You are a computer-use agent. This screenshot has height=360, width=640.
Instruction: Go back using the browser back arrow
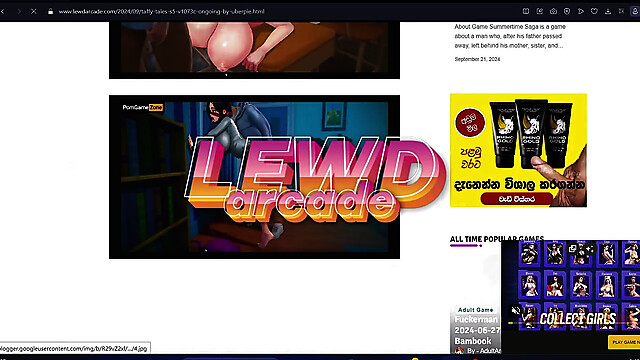click(x=3, y=11)
